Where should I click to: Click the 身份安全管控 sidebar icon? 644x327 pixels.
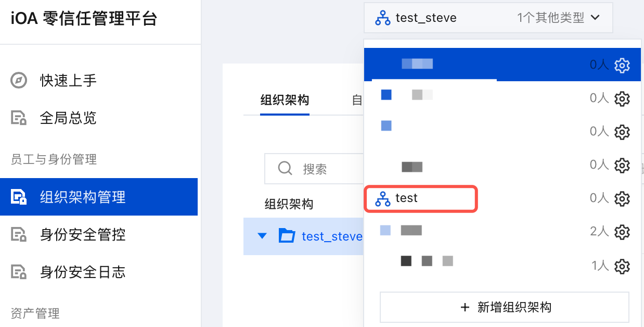tap(19, 235)
